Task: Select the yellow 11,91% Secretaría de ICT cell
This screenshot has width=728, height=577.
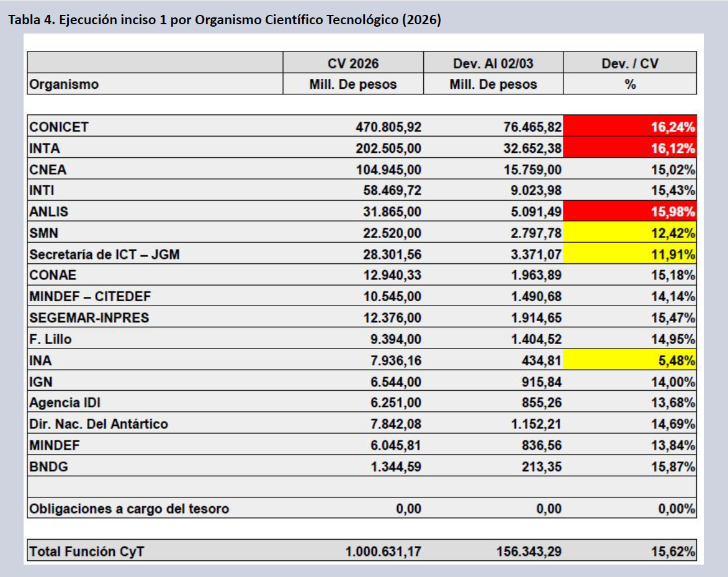Action: tap(630, 254)
